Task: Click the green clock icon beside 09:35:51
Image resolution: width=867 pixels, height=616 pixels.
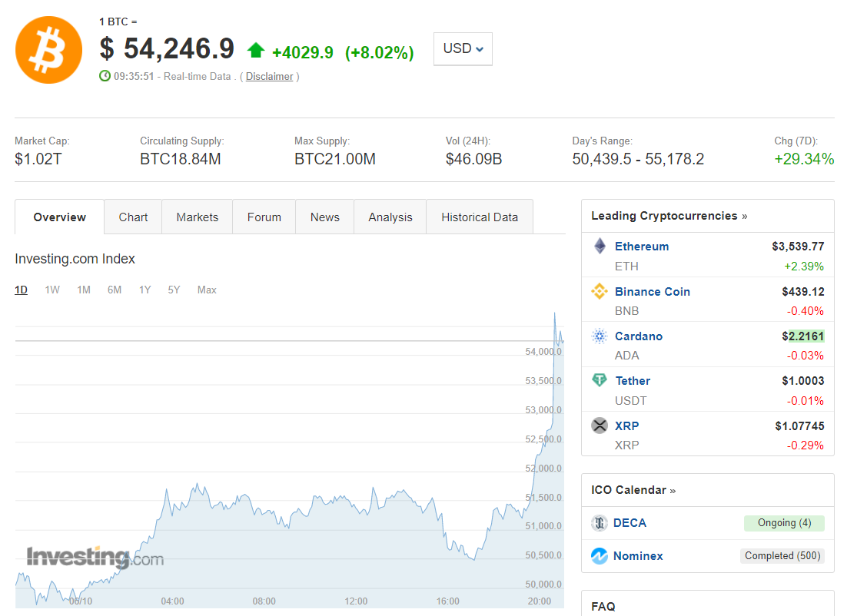Action: 105,76
